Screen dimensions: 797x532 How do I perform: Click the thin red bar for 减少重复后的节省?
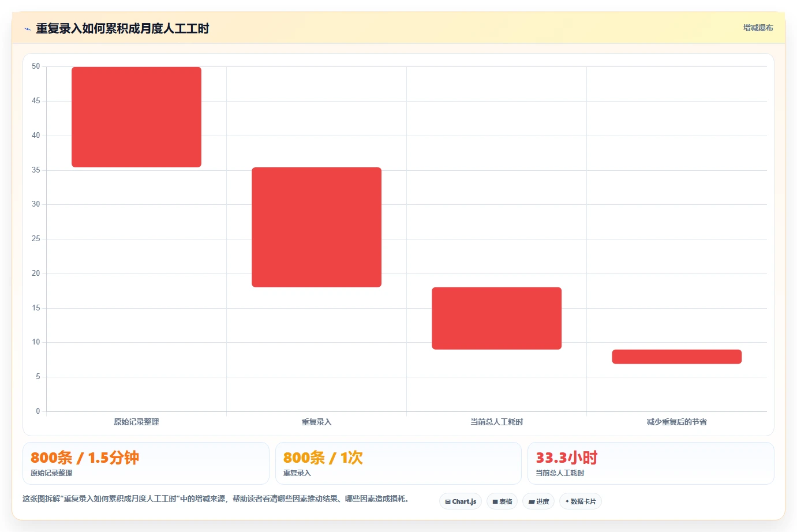[676, 357]
